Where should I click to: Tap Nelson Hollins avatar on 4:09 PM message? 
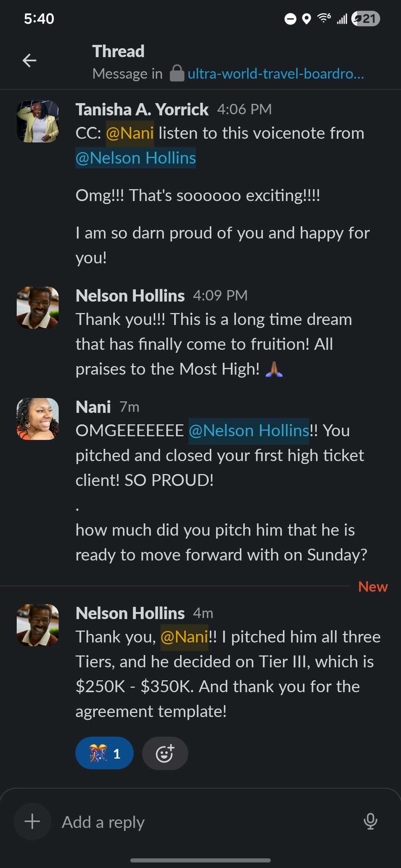(x=38, y=308)
